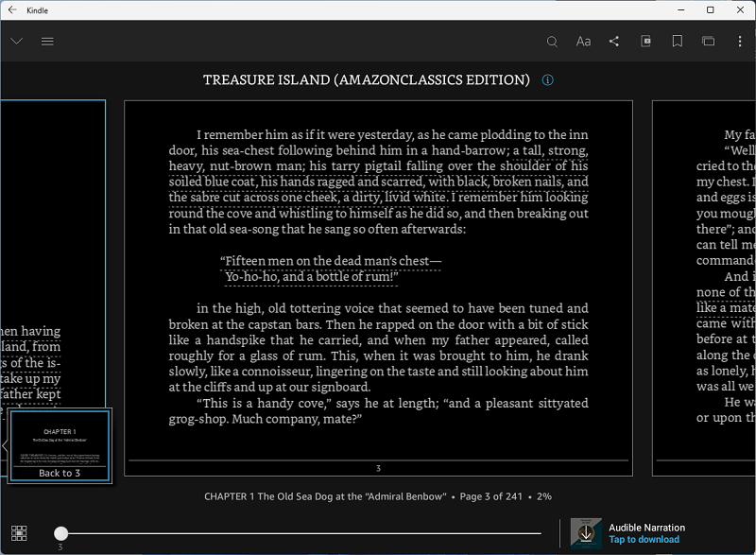756x555 pixels.
Task: Click the share icon in the toolbar
Action: pyautogui.click(x=614, y=42)
